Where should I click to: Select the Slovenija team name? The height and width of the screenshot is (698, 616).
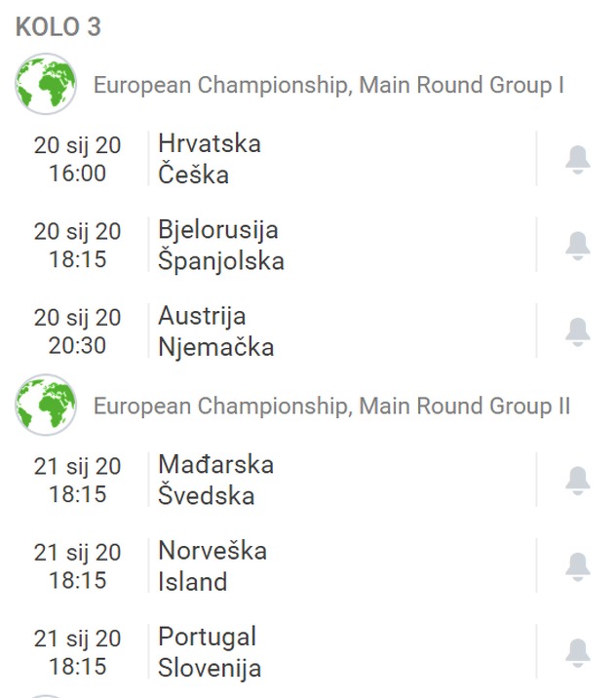210,669
